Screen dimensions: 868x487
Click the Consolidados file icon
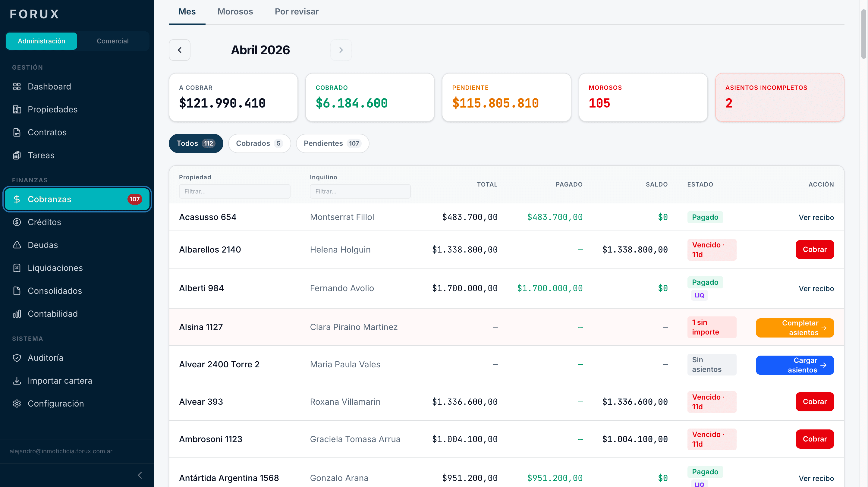click(x=17, y=291)
